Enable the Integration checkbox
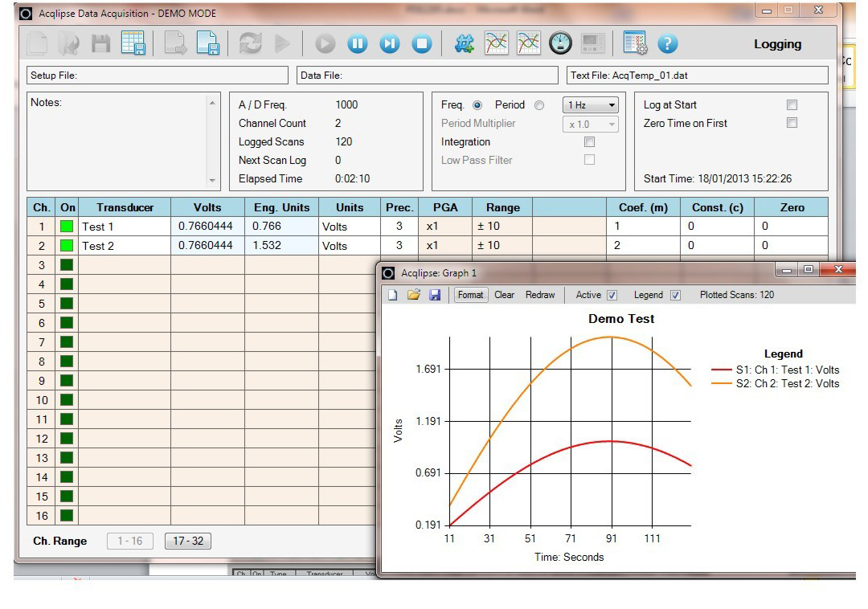The width and height of the screenshot is (868, 609). (589, 142)
